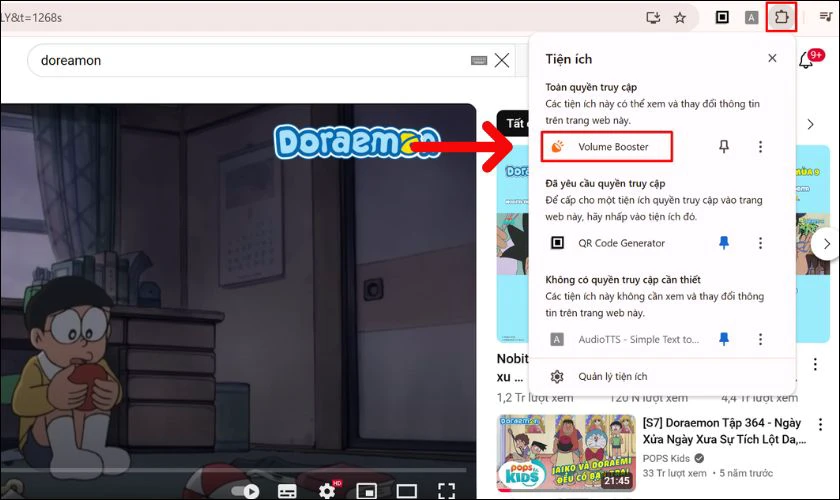Open the QR Code Generator extension entry
This screenshot has height=500, width=840.
coord(621,243)
